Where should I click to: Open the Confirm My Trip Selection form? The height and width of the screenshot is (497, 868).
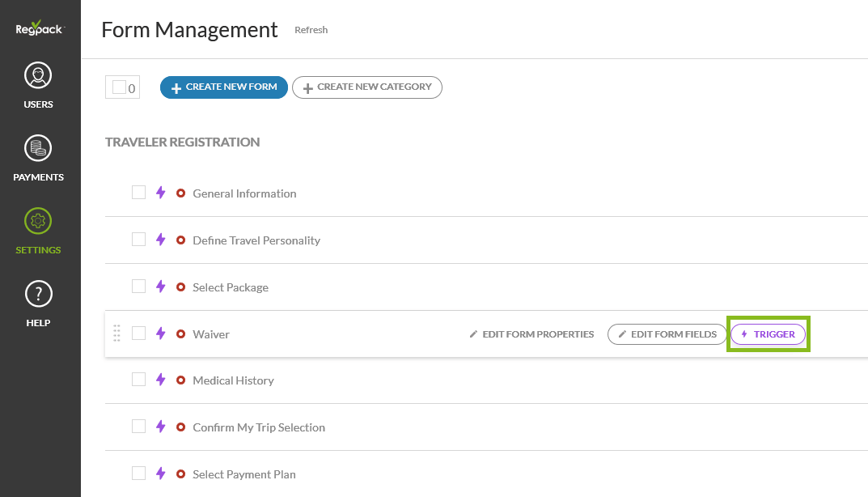tap(258, 427)
